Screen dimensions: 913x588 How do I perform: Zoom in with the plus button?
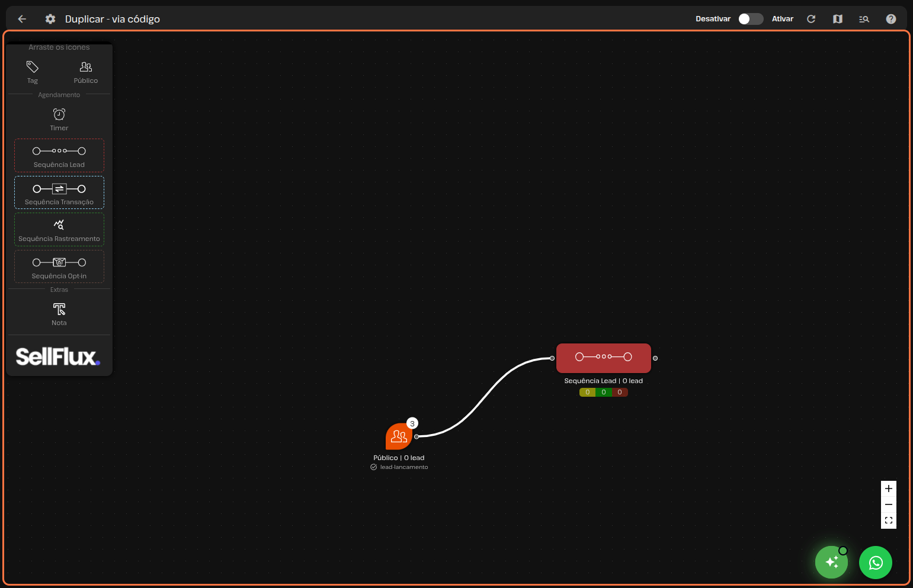click(888, 489)
